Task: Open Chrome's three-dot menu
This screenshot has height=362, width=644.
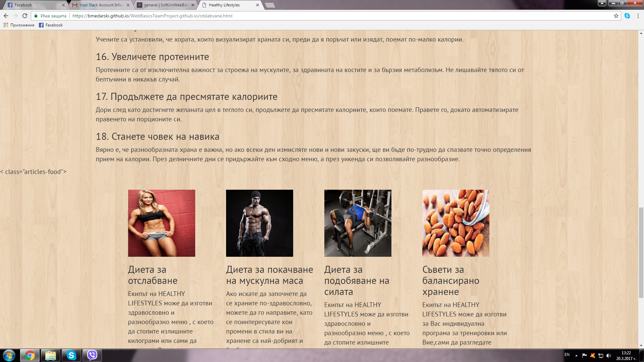Action: click(638, 16)
